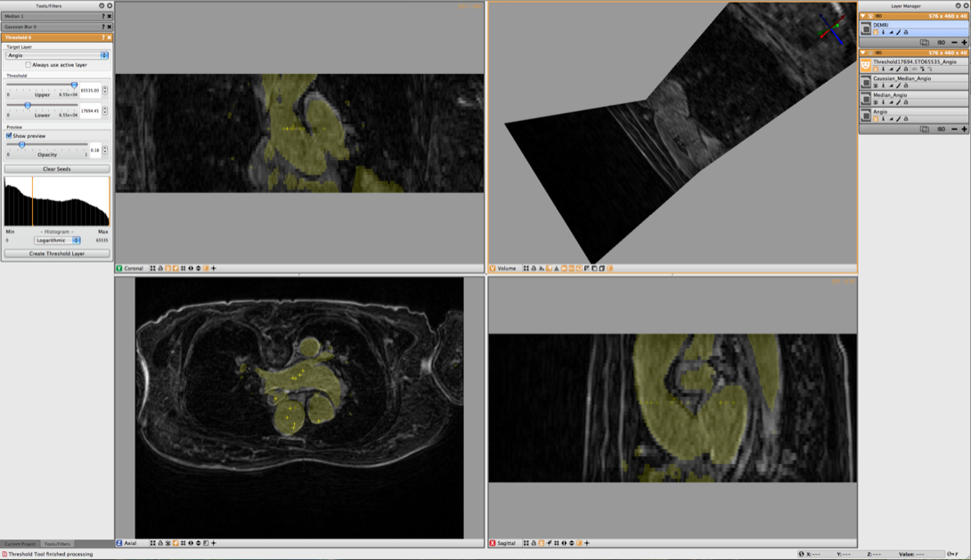Enable Always use active layer checkbox
971x560 pixels.
[28, 65]
